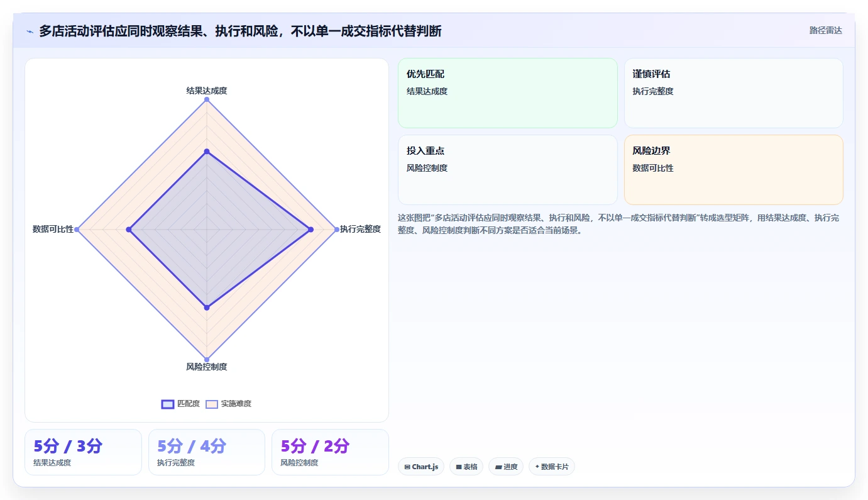Open the 投入重点 card
This screenshot has height=500, width=868.
coord(508,170)
